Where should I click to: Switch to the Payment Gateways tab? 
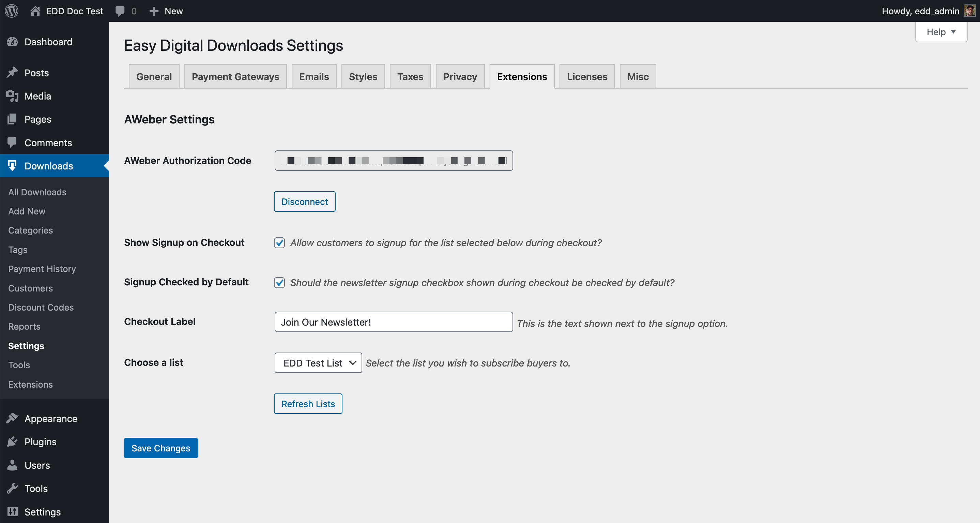tap(235, 76)
